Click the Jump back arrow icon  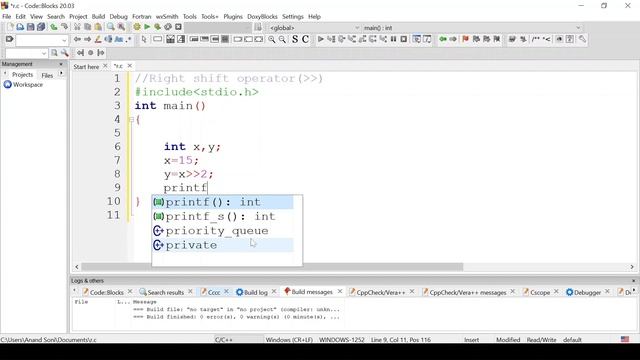443,39
